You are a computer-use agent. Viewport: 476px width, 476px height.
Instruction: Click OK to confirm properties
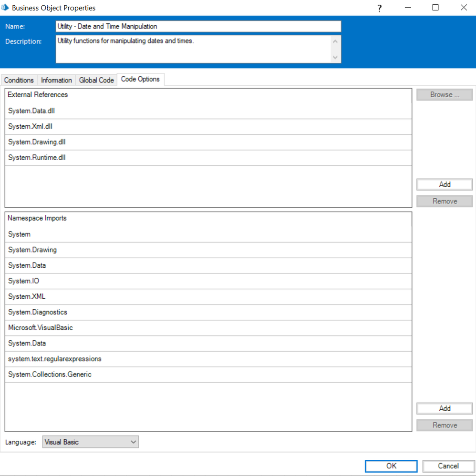pyautogui.click(x=391, y=466)
